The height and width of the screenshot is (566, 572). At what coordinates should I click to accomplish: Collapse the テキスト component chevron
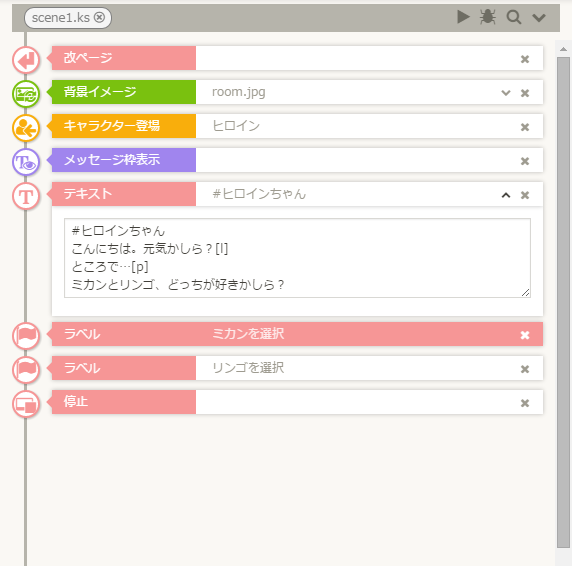point(506,195)
